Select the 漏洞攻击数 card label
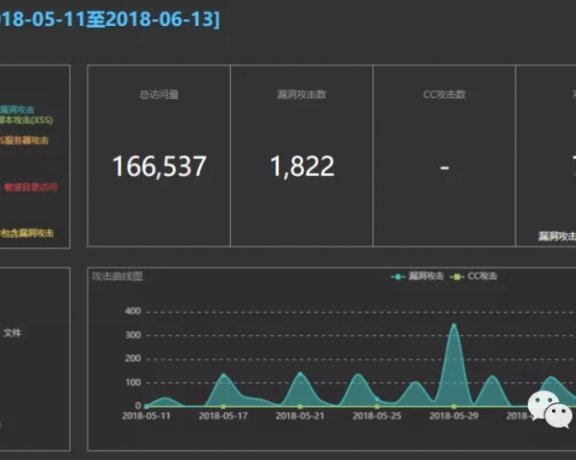This screenshot has width=576, height=460. coord(302,94)
